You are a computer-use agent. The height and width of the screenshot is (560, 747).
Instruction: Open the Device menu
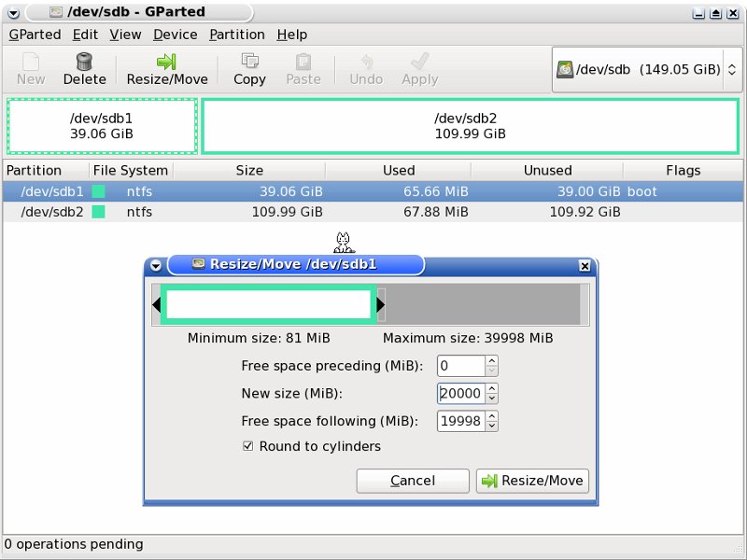click(x=175, y=35)
